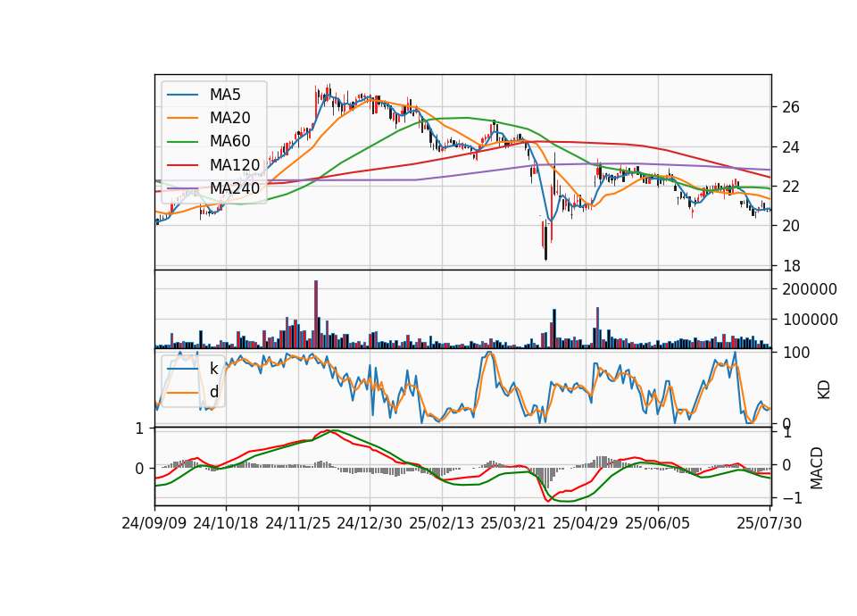Click the 25/07/30 date axis label
Image resolution: width=857 pixels, height=616 pixels.
click(770, 523)
